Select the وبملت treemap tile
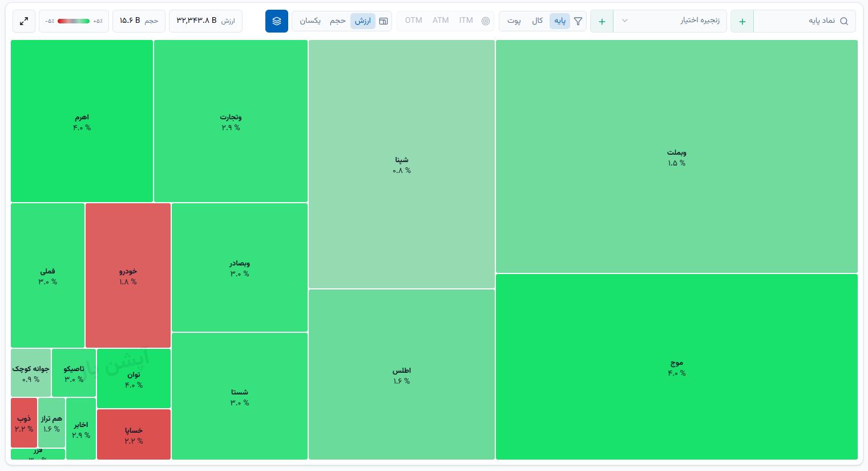The image size is (868, 471). (676, 156)
